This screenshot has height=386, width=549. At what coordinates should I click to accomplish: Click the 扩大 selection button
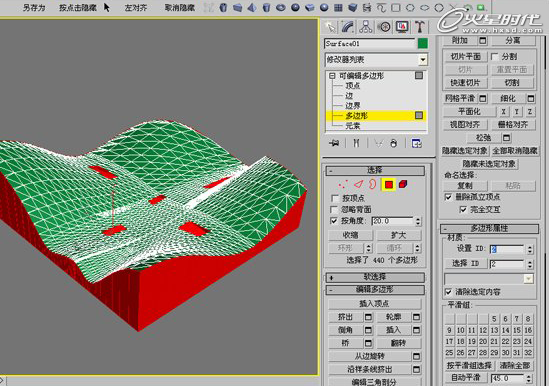click(x=398, y=235)
